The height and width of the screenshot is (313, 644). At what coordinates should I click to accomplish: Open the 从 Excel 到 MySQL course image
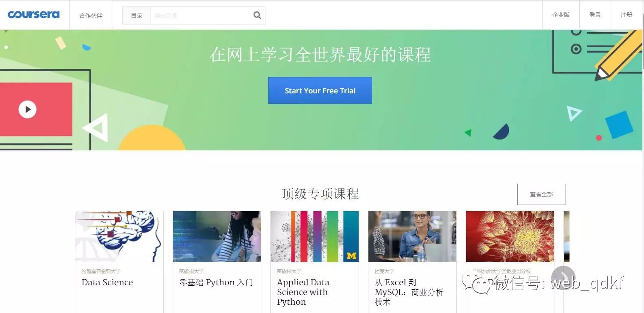(412, 236)
